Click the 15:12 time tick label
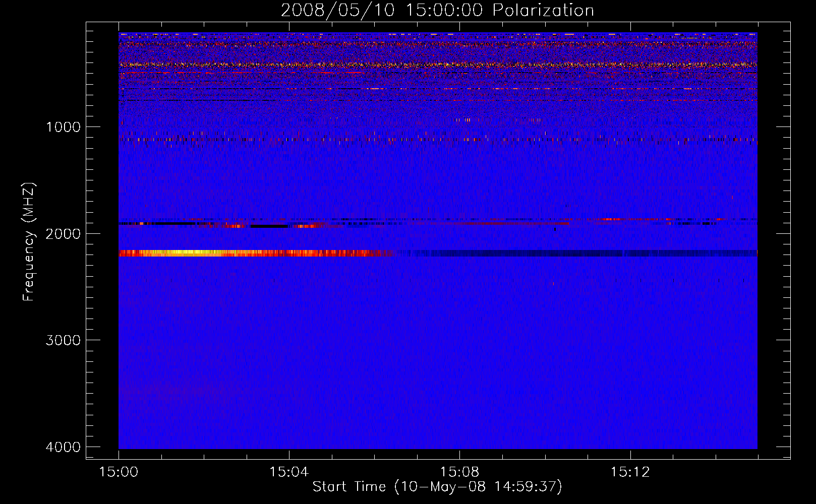Image resolution: width=816 pixels, height=504 pixels. tap(630, 472)
